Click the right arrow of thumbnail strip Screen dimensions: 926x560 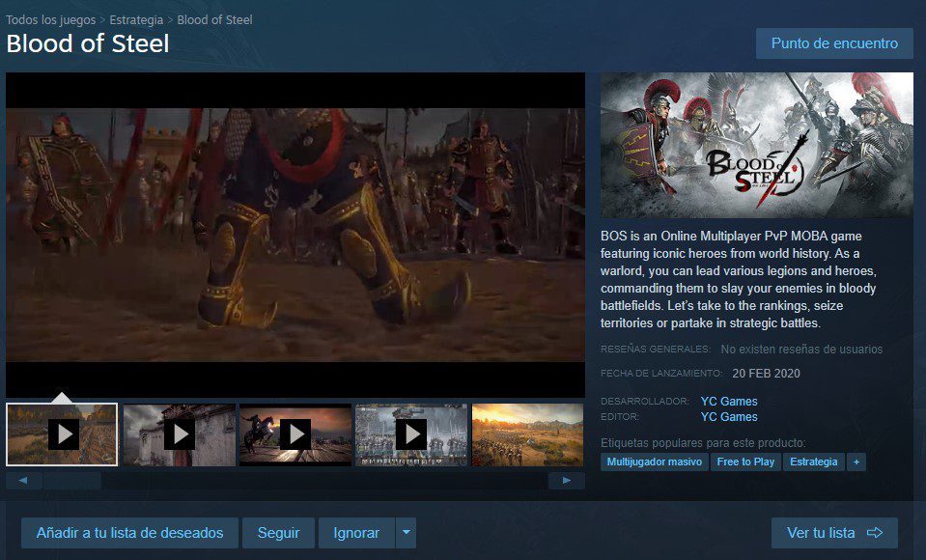tap(567, 480)
